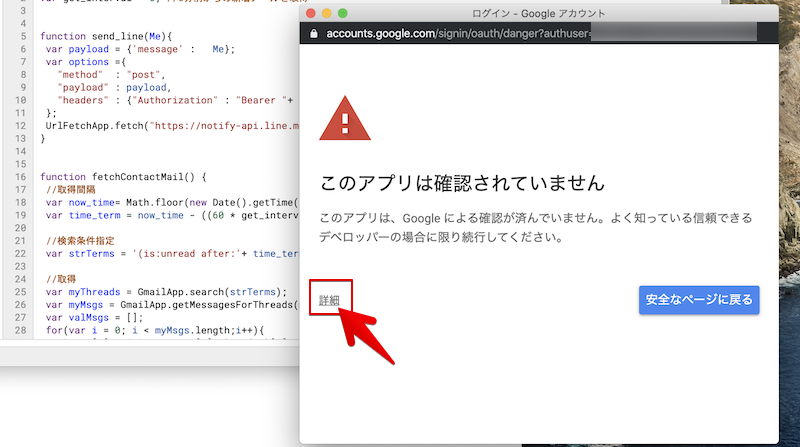Click the lock icon in the address bar
Viewport: 800px width, 447px height.
click(315, 33)
